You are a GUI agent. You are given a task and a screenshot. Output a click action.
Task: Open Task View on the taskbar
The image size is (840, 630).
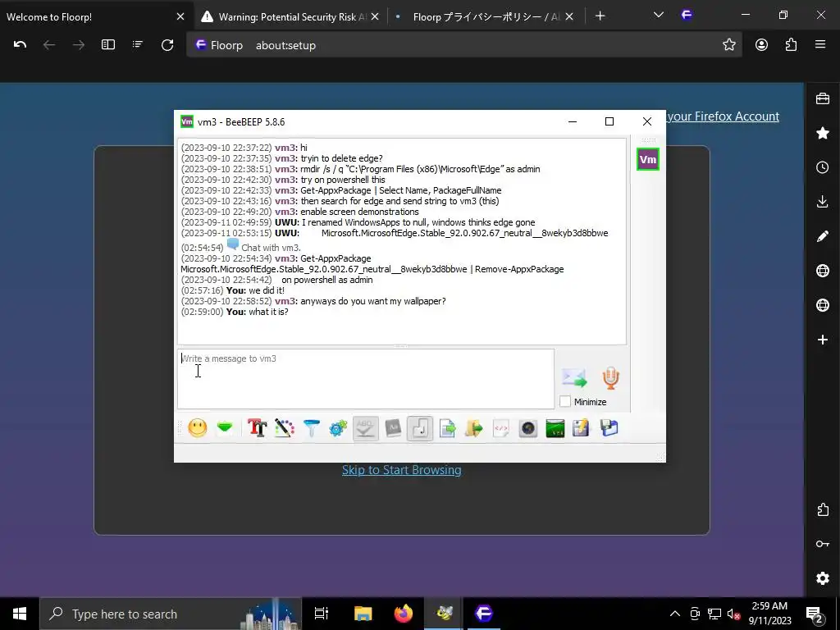(322, 614)
